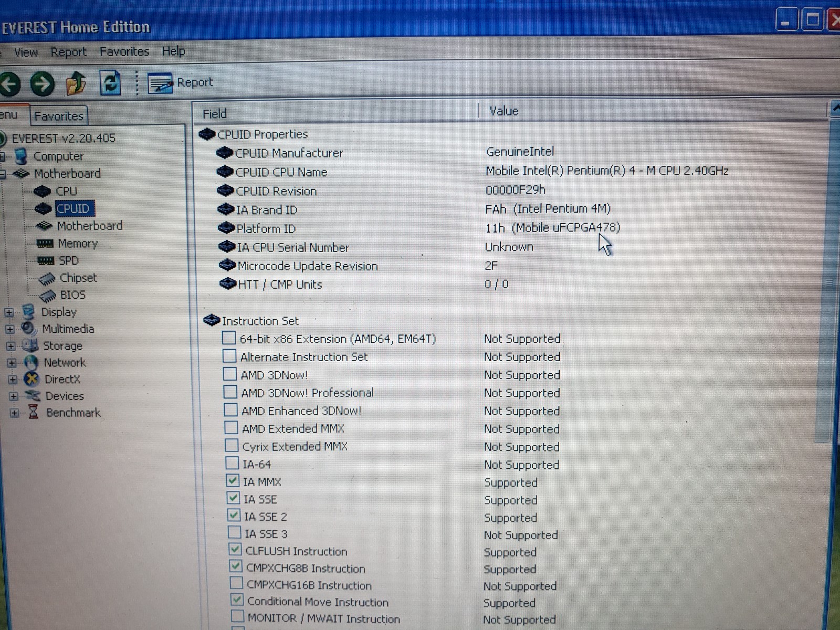Click the CPUID CPU Name row icon
This screenshot has width=840, height=630.
point(225,172)
